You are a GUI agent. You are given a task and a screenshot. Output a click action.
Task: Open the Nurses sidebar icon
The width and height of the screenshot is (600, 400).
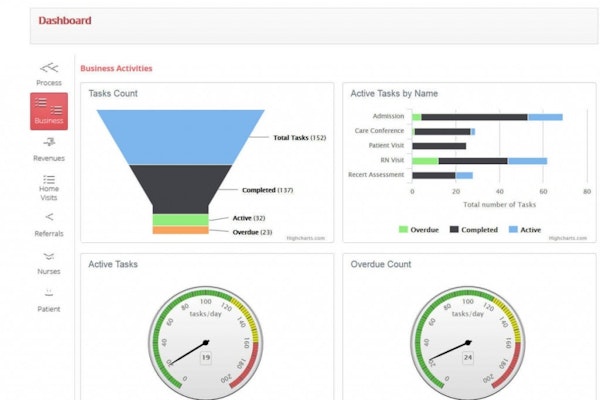tap(49, 257)
